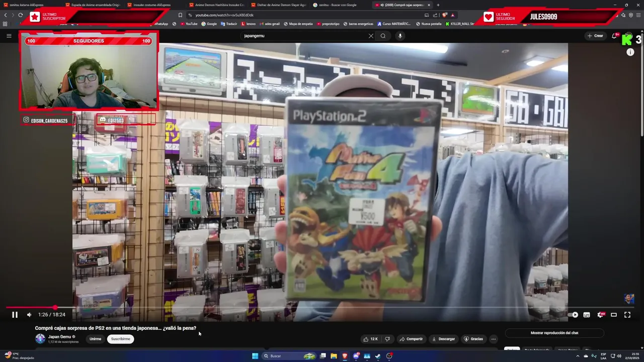644x362 pixels.
Task: Click the Gracias button
Action: (473, 339)
